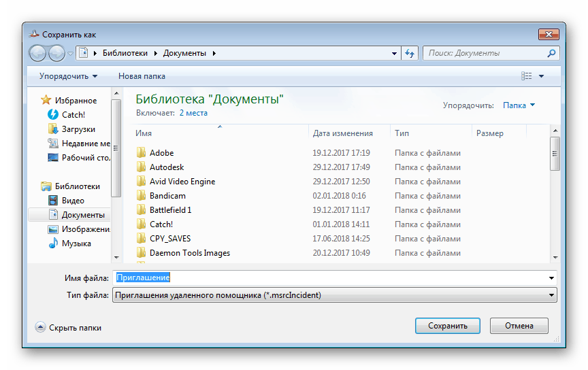Select Загрузки in the navigation pane
Screen dimensions: 588x370
78,129
